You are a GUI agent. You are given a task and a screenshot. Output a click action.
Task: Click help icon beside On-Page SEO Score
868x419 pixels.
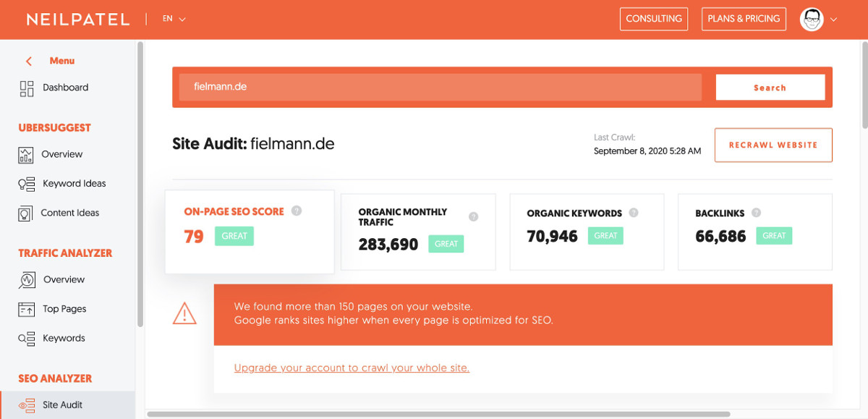(297, 211)
